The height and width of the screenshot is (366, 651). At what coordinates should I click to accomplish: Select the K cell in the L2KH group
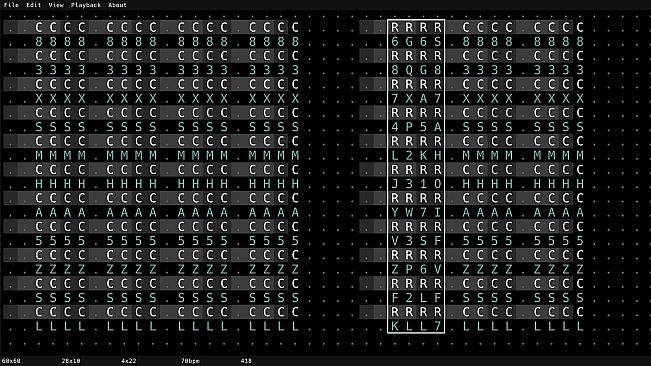[x=423, y=156]
